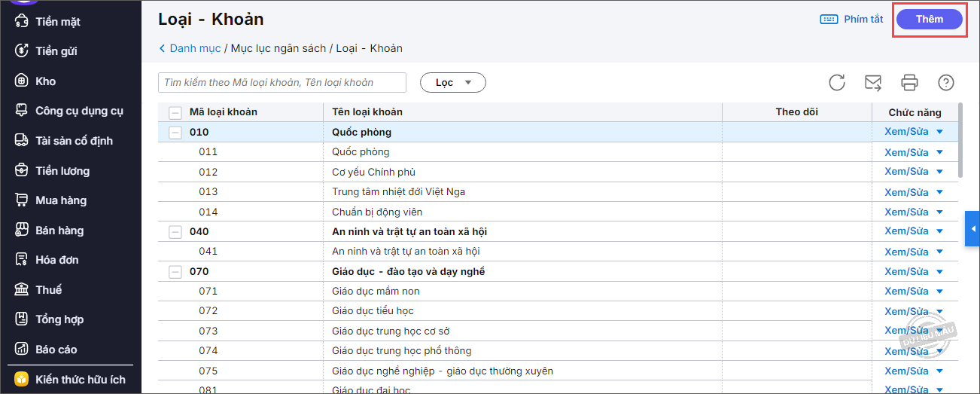Collapse the 040 An ninh group
The width and height of the screenshot is (980, 394).
[x=175, y=232]
